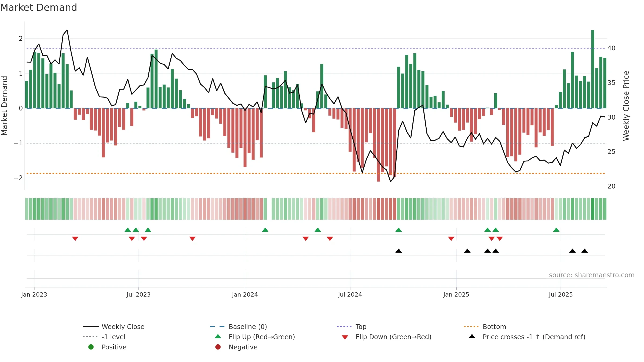Screen dimensions: 644x362
Task: Toggle the 'Baseline (0)' legend label
Action: click(x=248, y=327)
